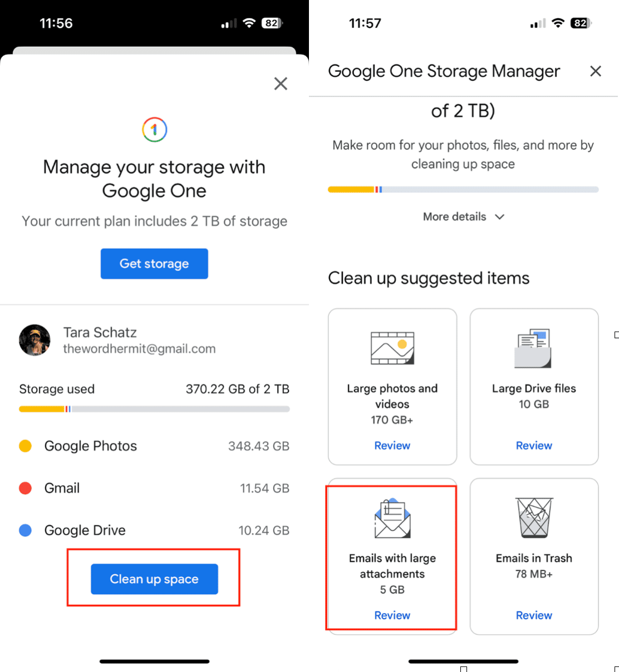Click the Large Drive files icon
The image size is (619, 672).
pos(533,348)
